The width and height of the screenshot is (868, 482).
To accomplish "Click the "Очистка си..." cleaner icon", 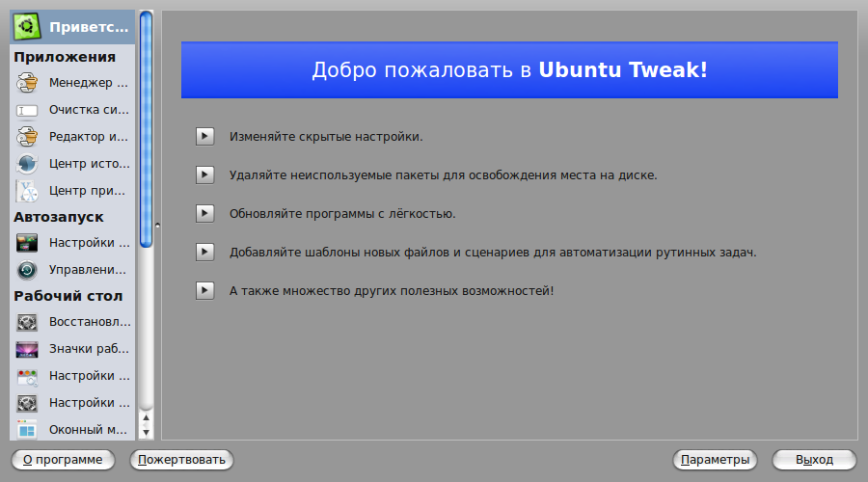I will pos(27,111).
